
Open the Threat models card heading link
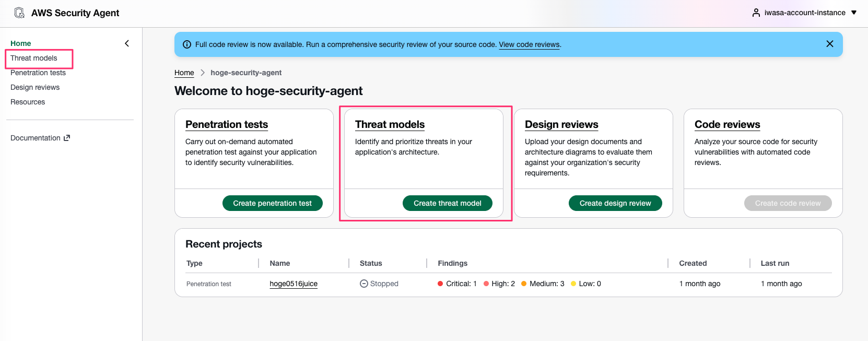click(x=390, y=124)
